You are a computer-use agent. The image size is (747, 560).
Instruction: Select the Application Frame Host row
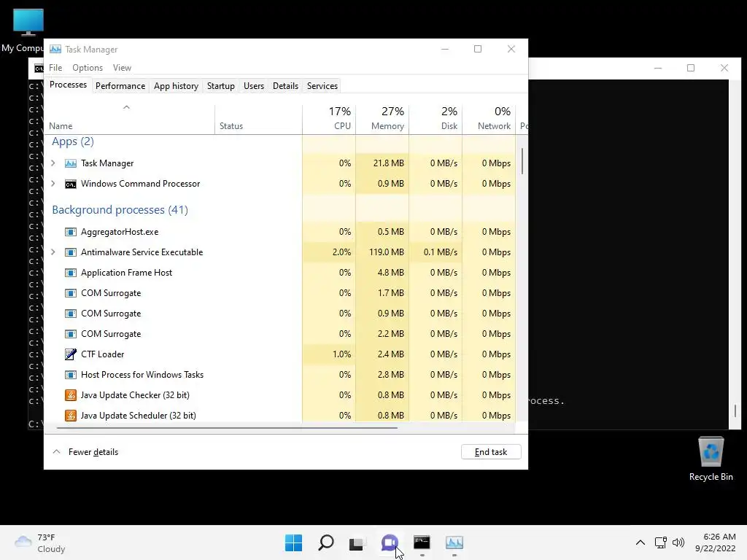[x=280, y=273]
